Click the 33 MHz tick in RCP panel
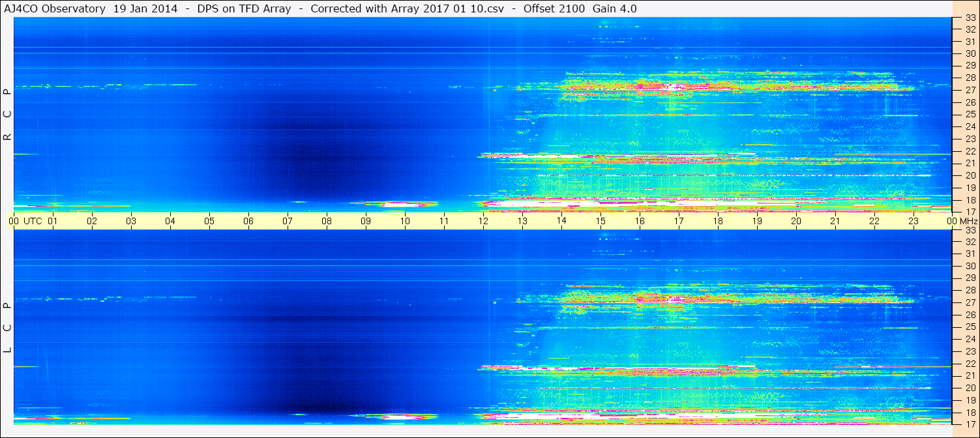The image size is (980, 438). (x=970, y=18)
